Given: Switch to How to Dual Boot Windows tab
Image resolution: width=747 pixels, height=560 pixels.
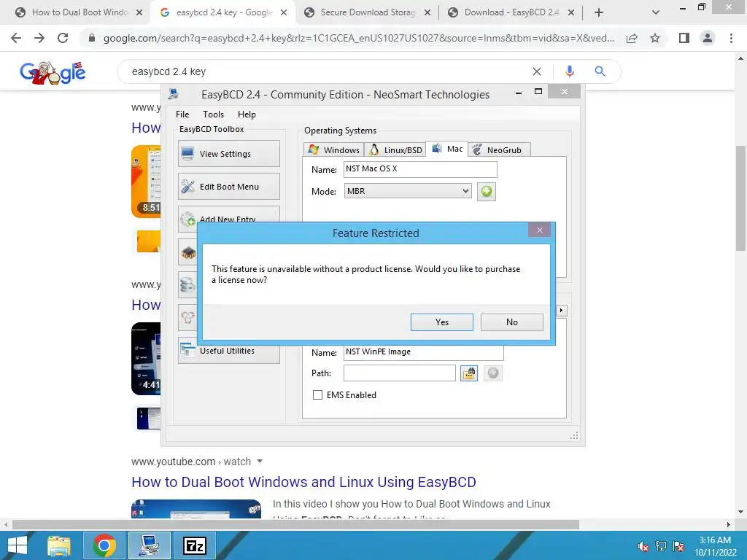Looking at the screenshot, I should coord(79,12).
